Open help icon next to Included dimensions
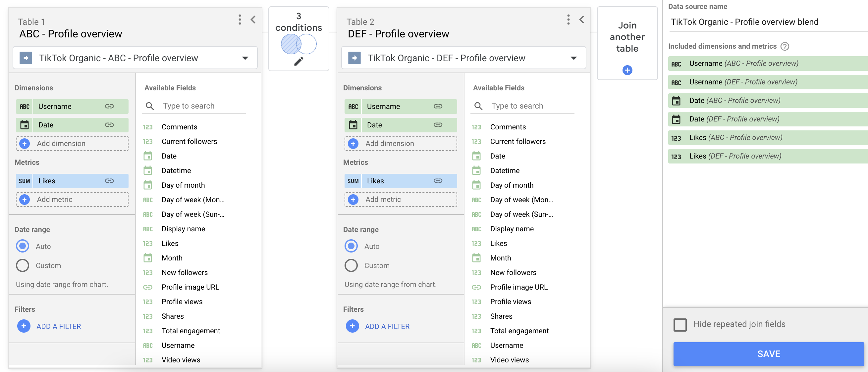 click(x=785, y=46)
